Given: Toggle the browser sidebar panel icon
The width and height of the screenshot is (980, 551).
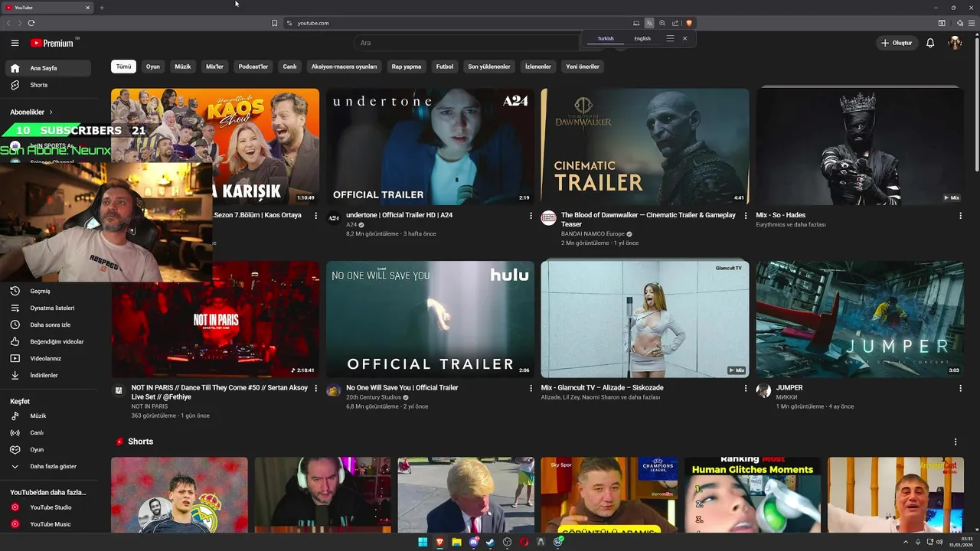Looking at the screenshot, I should pyautogui.click(x=942, y=23).
